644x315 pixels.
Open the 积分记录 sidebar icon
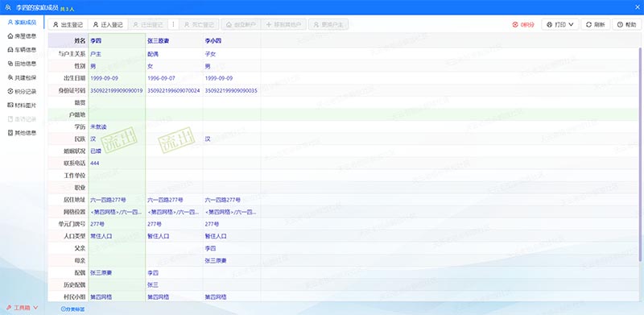(x=10, y=91)
